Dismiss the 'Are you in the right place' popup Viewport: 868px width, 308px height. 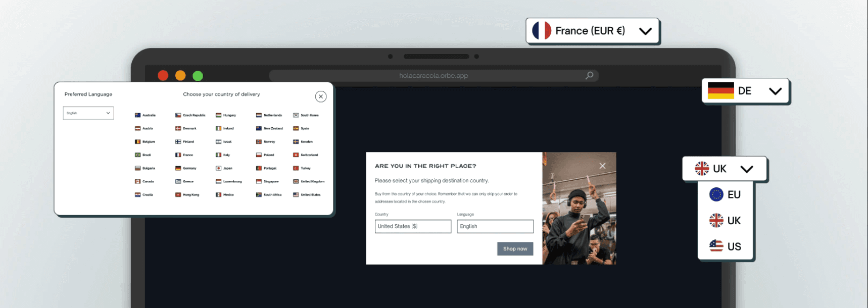coord(602,166)
